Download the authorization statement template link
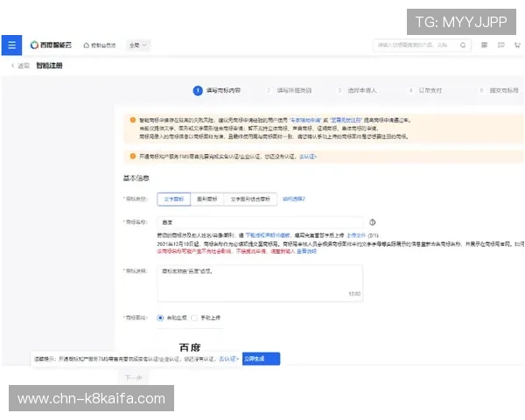This screenshot has width=525, height=420. click(x=268, y=235)
